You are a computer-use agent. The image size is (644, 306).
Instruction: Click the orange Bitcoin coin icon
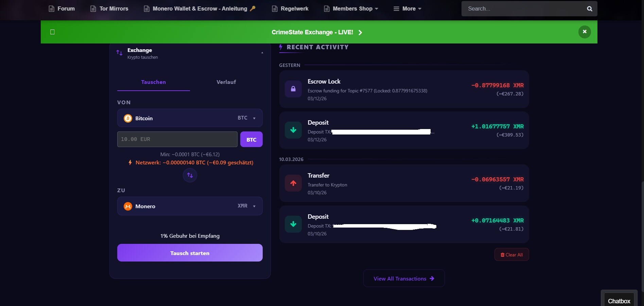[128, 118]
